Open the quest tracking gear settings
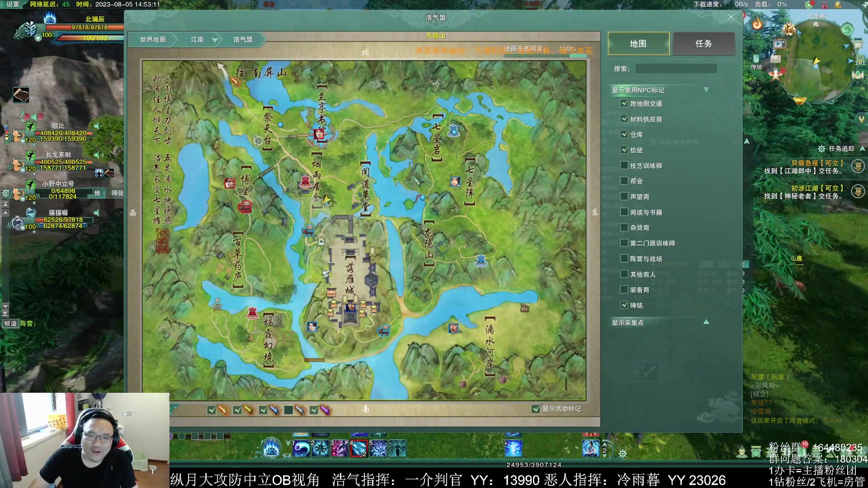Viewport: 868px width, 488px height. (x=822, y=149)
